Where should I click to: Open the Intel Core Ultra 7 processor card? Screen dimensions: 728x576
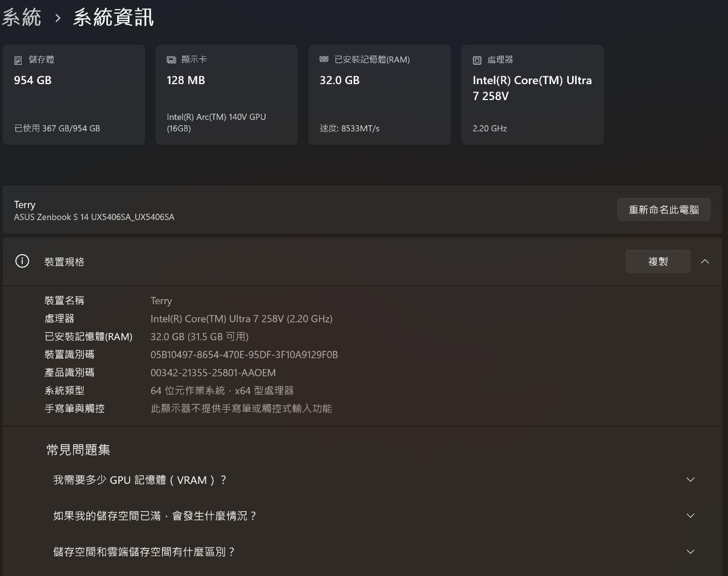click(532, 94)
